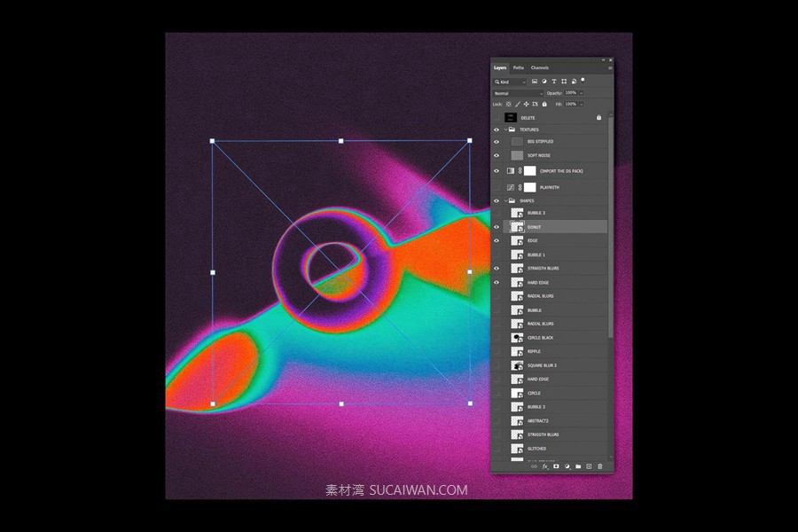Create a new group folder icon
Viewport: 798px width, 532px height.
coord(577,466)
